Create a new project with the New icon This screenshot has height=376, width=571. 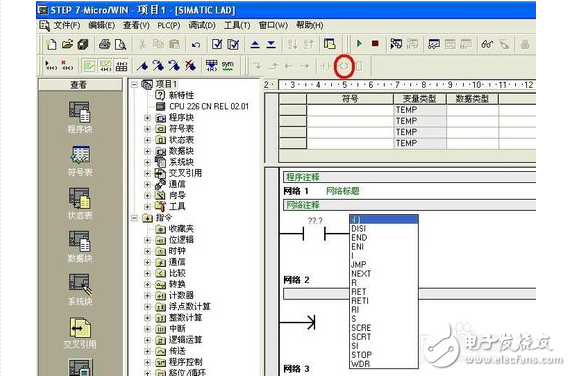(52, 44)
